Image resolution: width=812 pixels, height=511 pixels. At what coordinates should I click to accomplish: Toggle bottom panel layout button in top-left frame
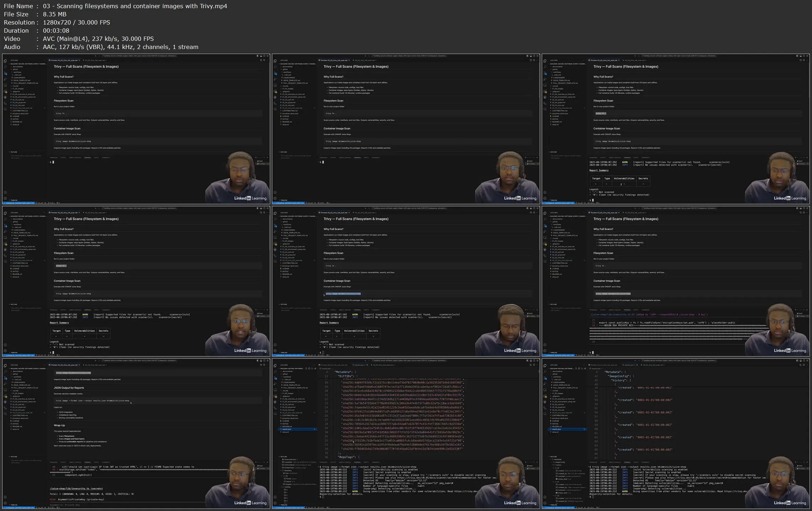click(261, 56)
